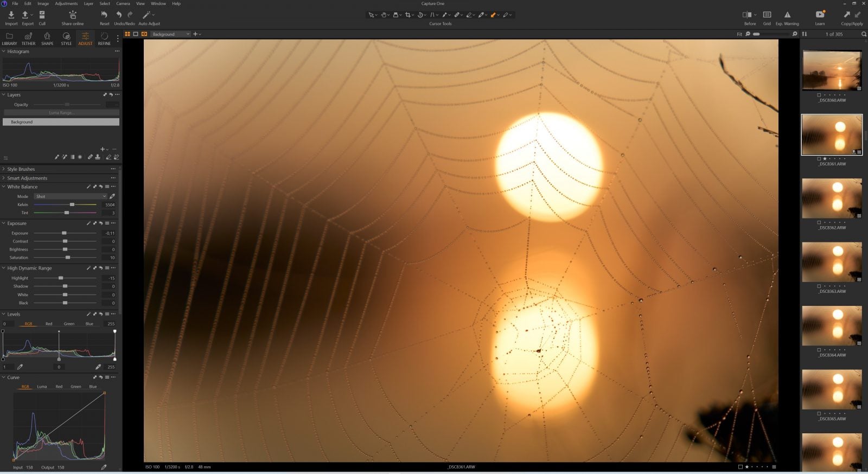
Task: Open the White Balance Mode dropdown
Action: [71, 196]
